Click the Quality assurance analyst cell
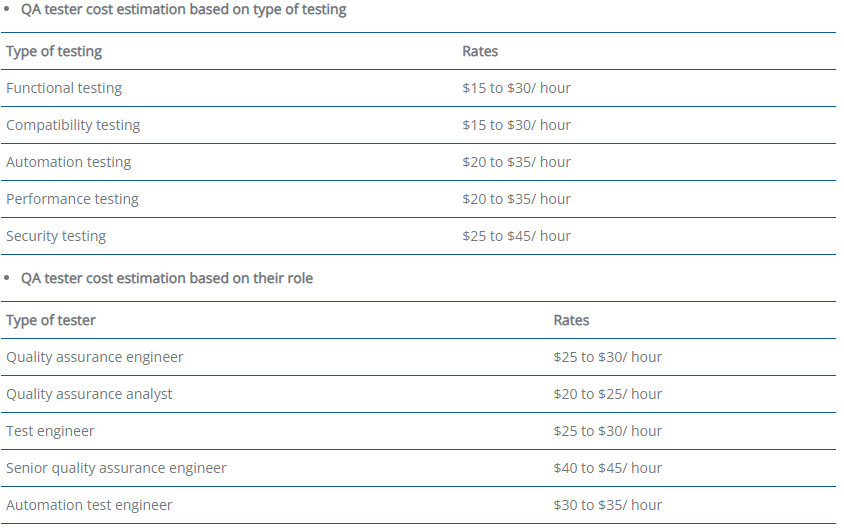 pyautogui.click(x=89, y=394)
